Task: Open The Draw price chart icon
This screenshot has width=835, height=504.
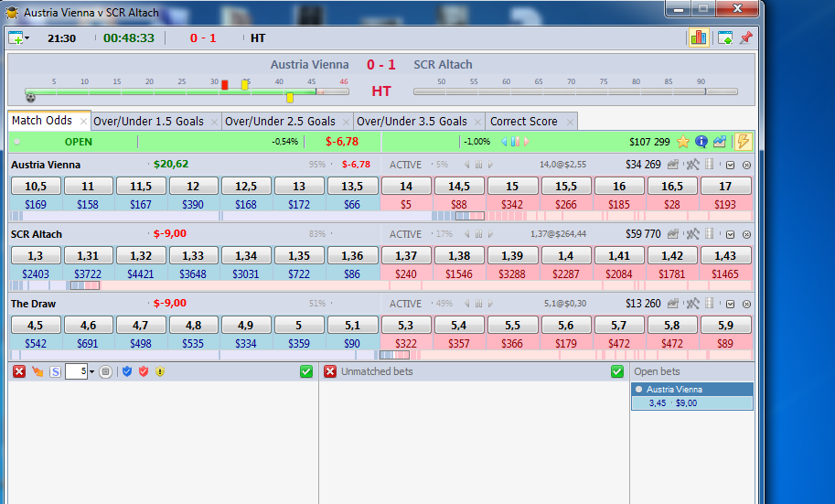Action: (673, 304)
